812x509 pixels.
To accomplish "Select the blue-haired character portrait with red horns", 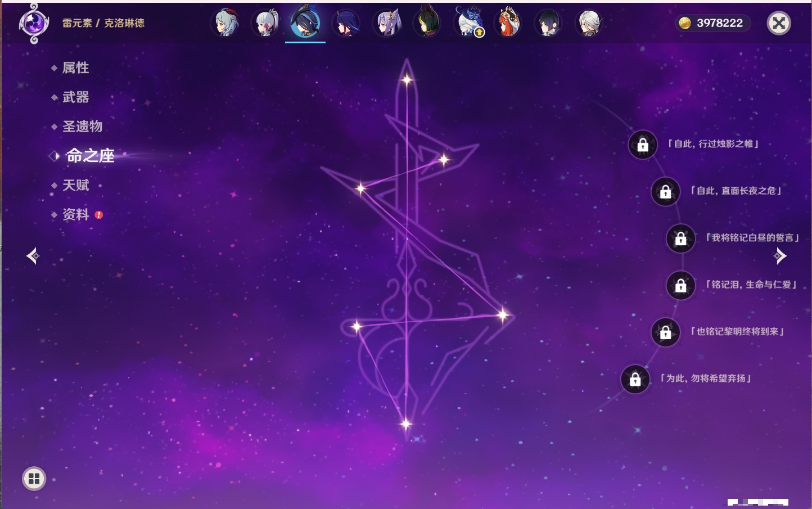I will pos(225,24).
